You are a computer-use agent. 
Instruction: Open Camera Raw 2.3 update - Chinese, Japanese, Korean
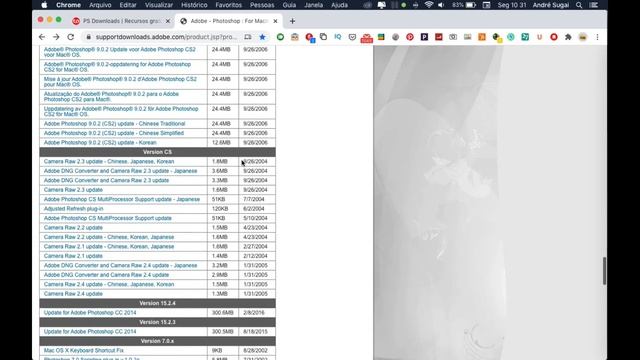(x=109, y=161)
